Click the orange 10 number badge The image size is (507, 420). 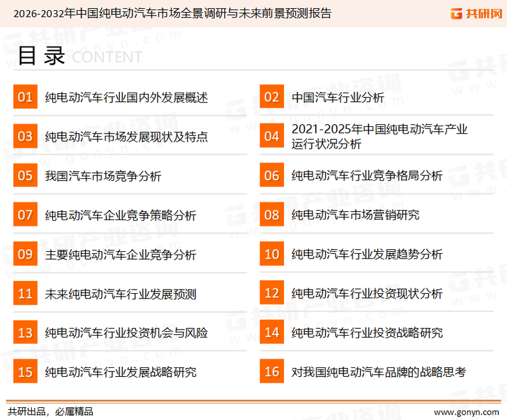[x=272, y=254]
